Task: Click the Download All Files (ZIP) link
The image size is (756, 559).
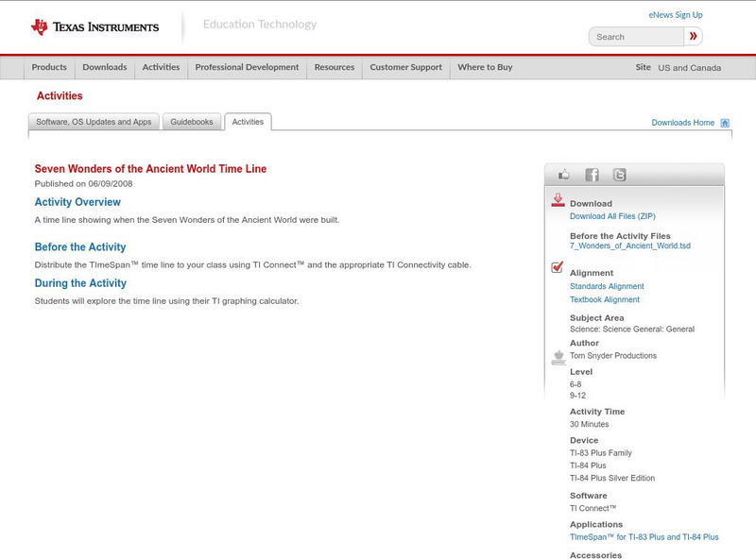Action: (611, 216)
